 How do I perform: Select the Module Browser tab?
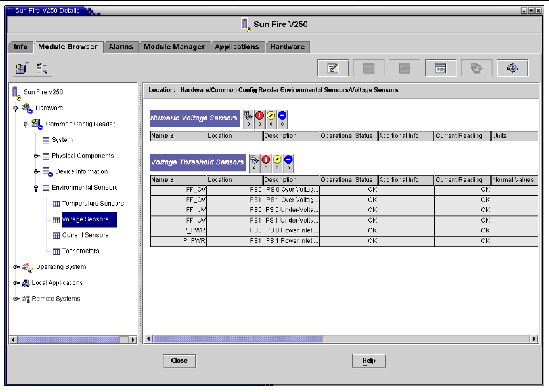[68, 47]
